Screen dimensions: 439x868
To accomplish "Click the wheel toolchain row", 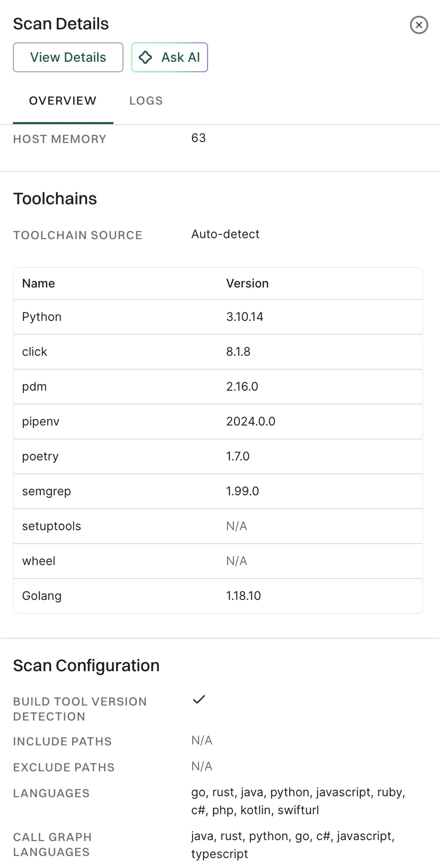I will pos(218,561).
